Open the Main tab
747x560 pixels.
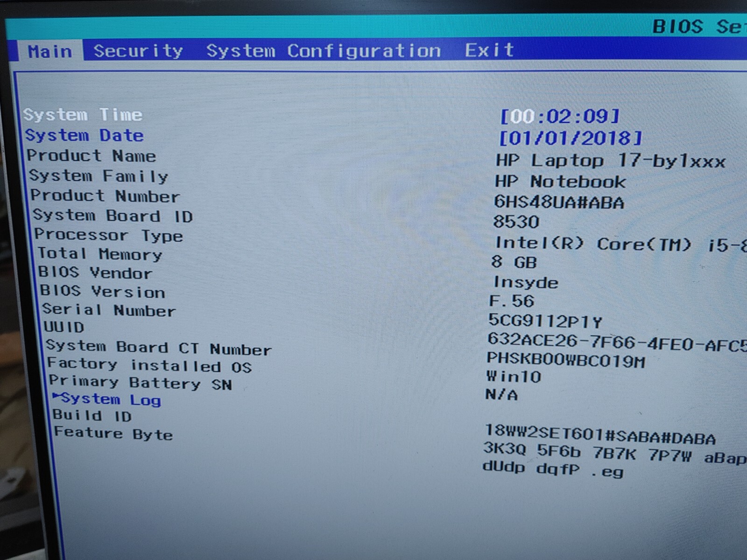click(x=50, y=51)
